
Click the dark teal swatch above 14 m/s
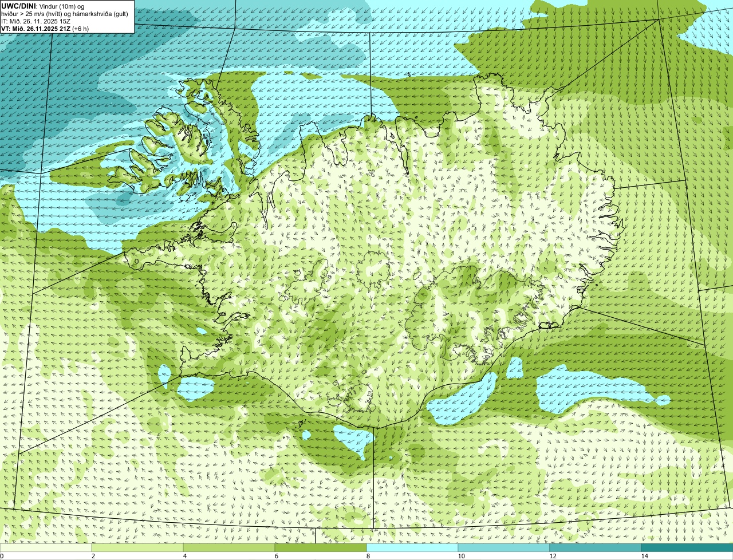687,547
